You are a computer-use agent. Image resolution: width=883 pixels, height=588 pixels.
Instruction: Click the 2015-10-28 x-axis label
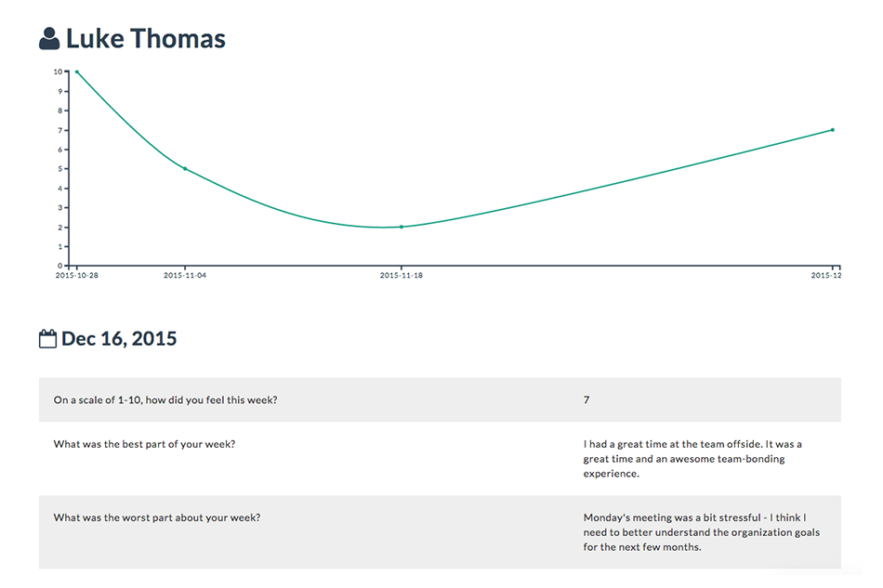tap(76, 275)
